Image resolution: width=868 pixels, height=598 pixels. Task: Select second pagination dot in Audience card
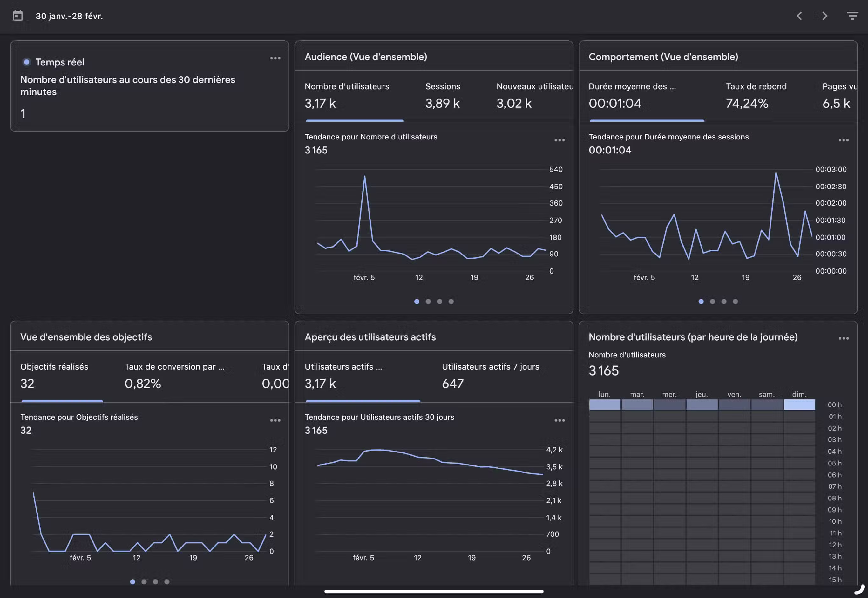coord(428,302)
